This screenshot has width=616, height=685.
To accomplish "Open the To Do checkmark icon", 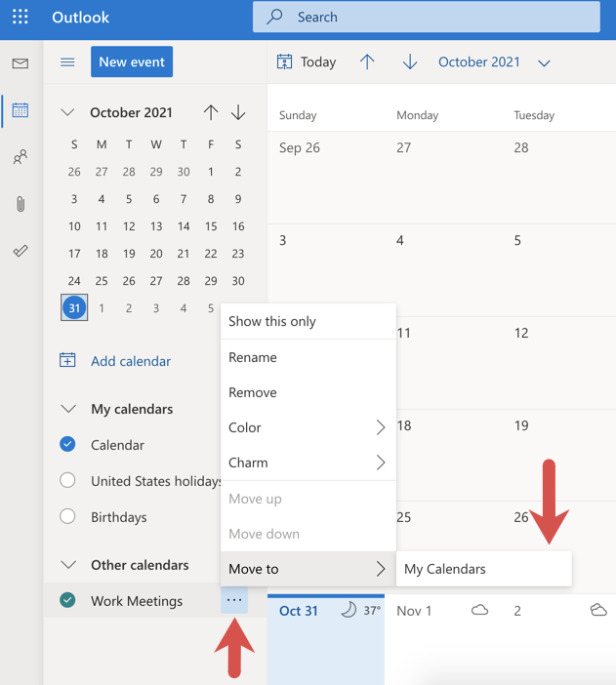I will (21, 251).
